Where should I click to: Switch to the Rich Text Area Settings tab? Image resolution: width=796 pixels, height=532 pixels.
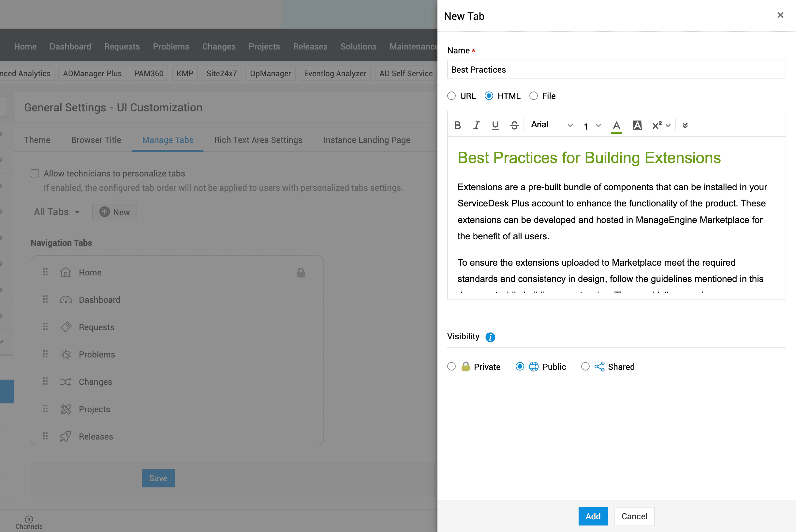[x=258, y=140]
